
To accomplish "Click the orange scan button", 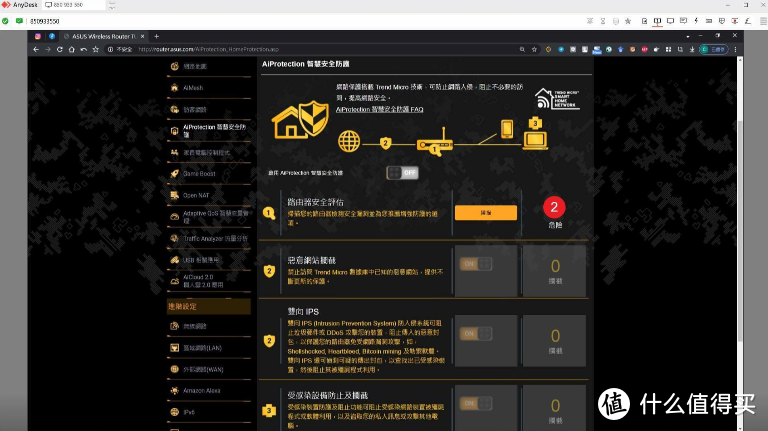I will pos(486,213).
